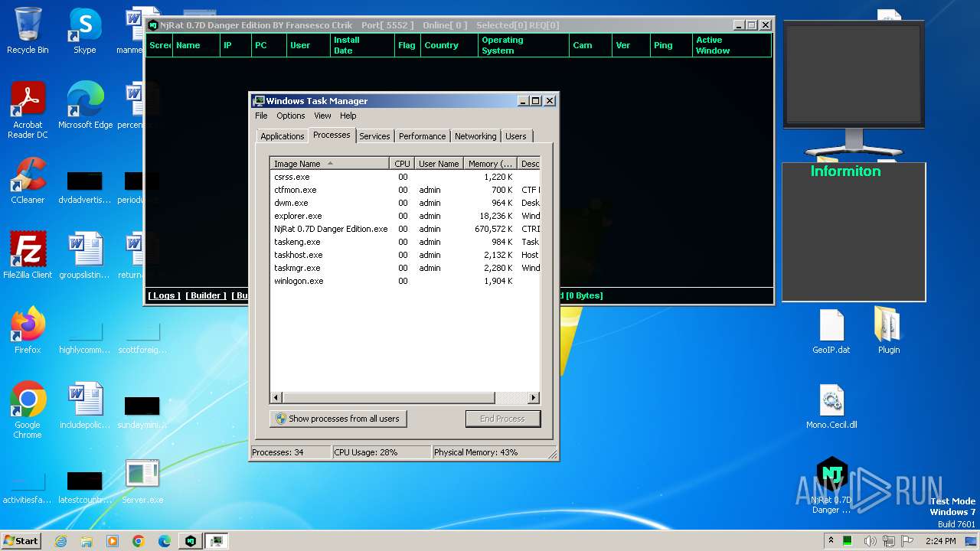Viewport: 980px width, 551px height.
Task: Click the volume tray icon
Action: click(x=870, y=541)
